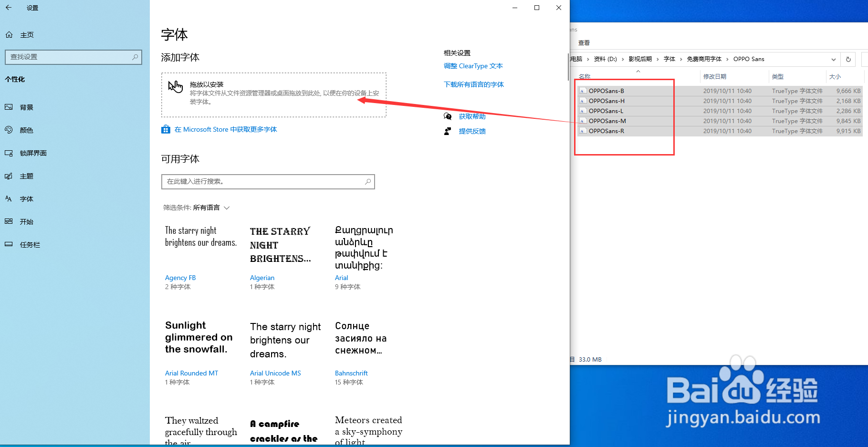The image size is (868, 447).
Task: Click the 获取帮助 link
Action: point(472,116)
